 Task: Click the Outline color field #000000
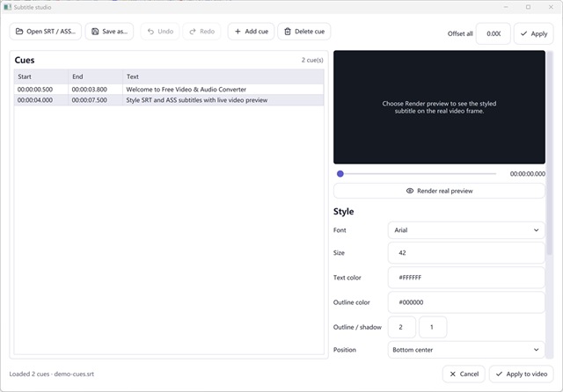[x=466, y=302]
